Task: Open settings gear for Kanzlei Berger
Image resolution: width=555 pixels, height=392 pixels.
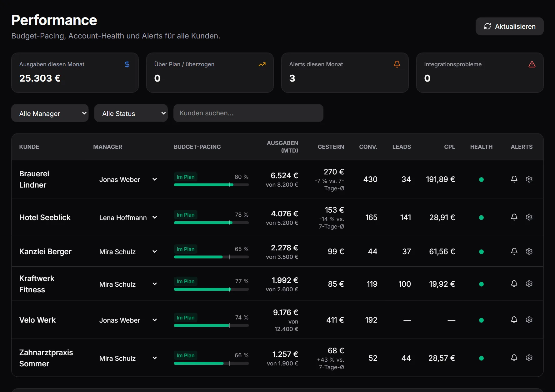Action: (x=529, y=251)
